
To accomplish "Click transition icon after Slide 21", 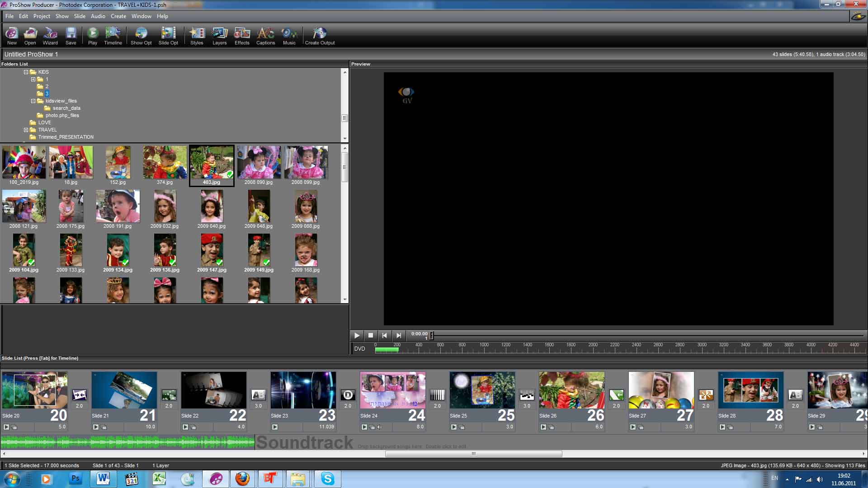I will 169,395.
